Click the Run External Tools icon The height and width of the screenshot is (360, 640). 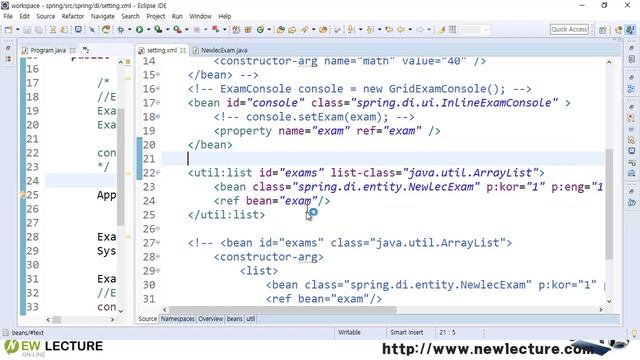point(177,29)
